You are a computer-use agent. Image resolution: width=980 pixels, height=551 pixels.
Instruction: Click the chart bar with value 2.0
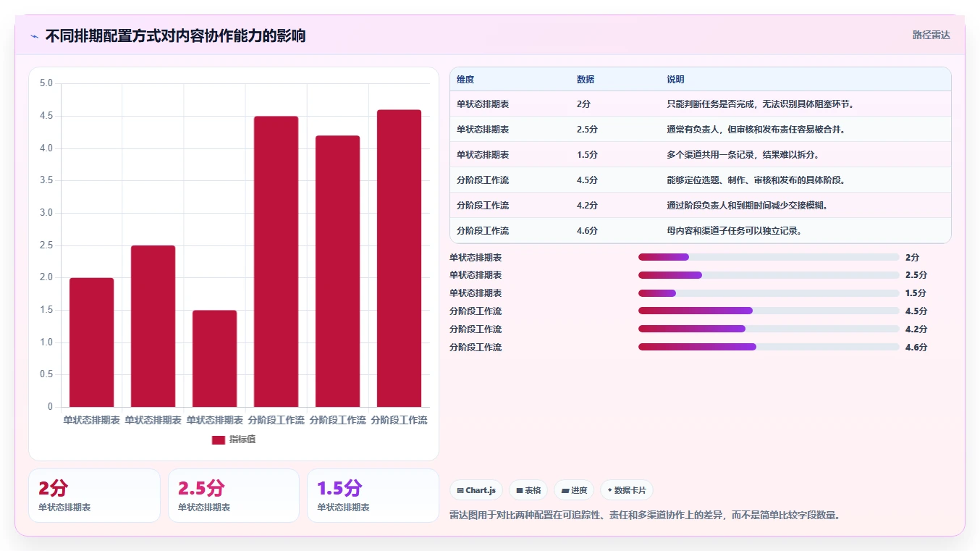[91, 342]
